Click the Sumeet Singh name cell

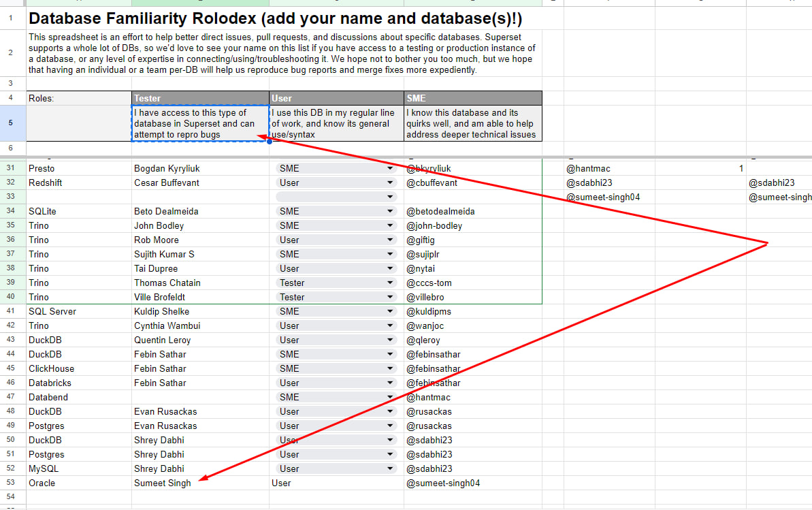coord(200,483)
